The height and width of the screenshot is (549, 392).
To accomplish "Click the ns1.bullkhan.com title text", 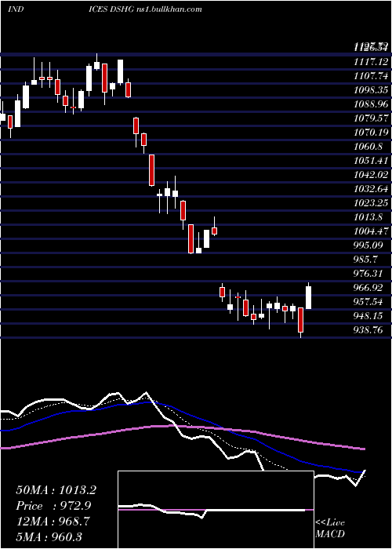I will click(x=169, y=9).
